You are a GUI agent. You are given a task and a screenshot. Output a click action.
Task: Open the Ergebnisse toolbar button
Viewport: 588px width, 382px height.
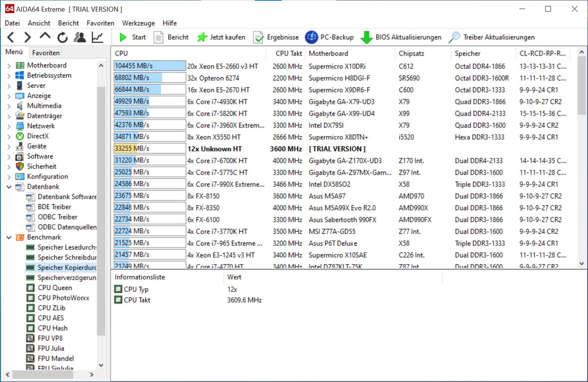pos(276,37)
